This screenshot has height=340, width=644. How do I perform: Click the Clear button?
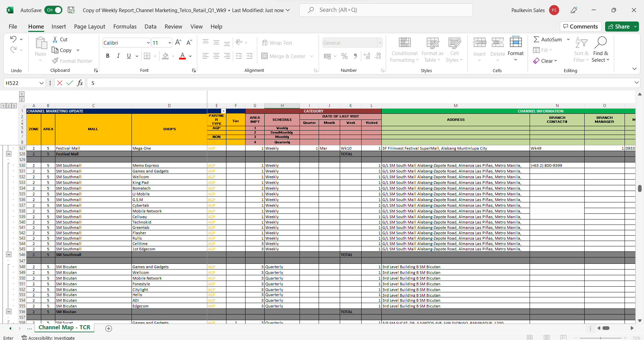tap(545, 61)
